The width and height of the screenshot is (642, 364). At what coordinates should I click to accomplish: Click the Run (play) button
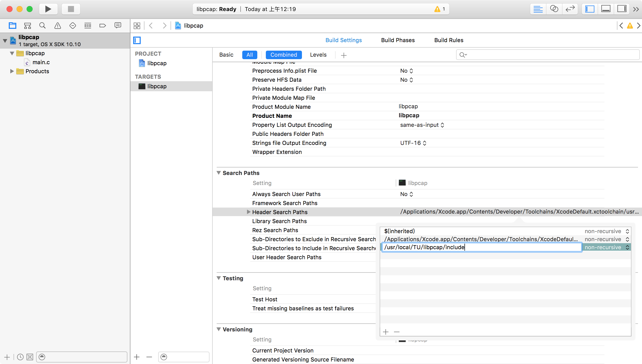[x=48, y=9]
